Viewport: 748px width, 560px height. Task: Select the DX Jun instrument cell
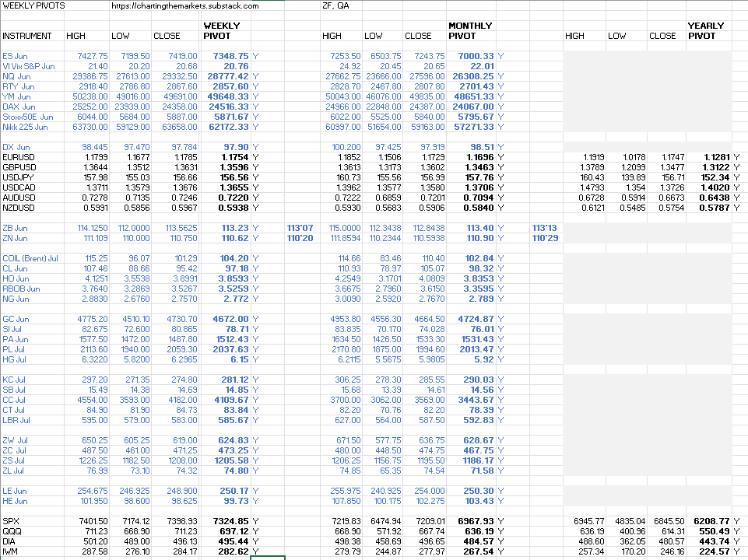[x=16, y=147]
